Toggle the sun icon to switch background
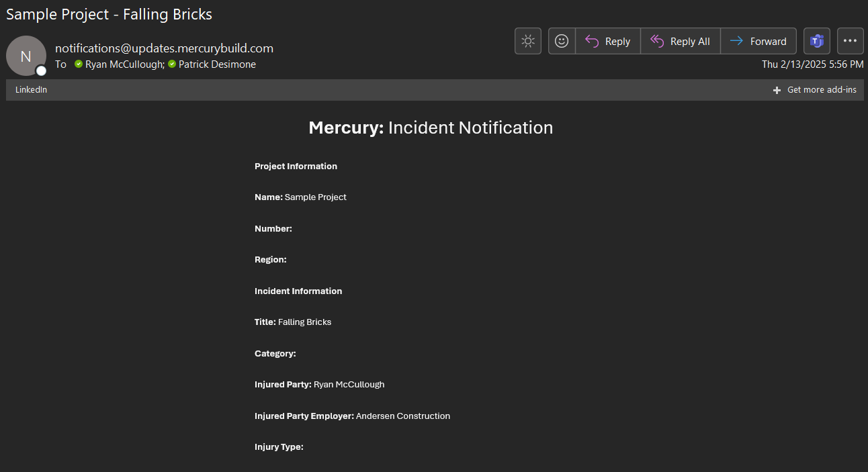Image resolution: width=868 pixels, height=472 pixels. (528, 41)
